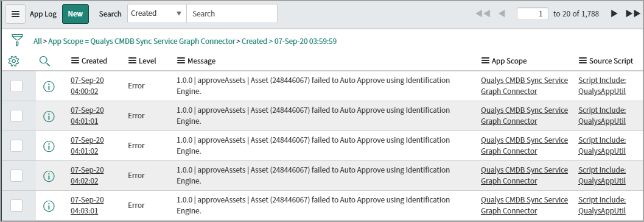Sort by the Created column header
The width and height of the screenshot is (644, 222).
coord(94,61)
